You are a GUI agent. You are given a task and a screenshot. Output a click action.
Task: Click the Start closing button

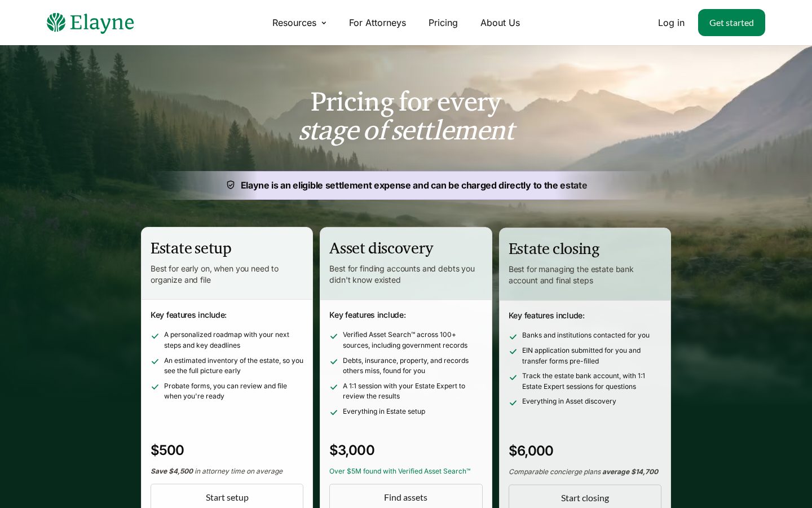click(x=585, y=497)
